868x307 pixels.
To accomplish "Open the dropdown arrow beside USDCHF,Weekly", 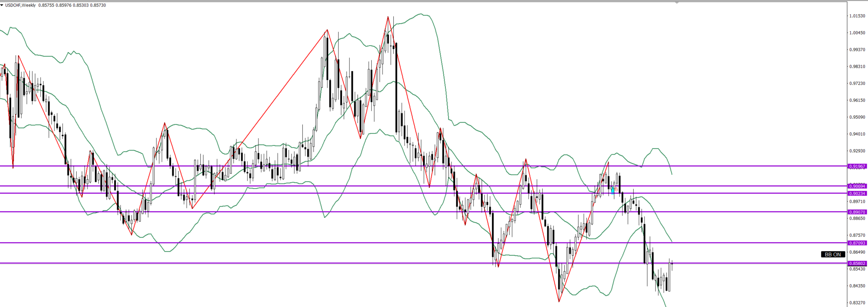I will click(x=2, y=5).
